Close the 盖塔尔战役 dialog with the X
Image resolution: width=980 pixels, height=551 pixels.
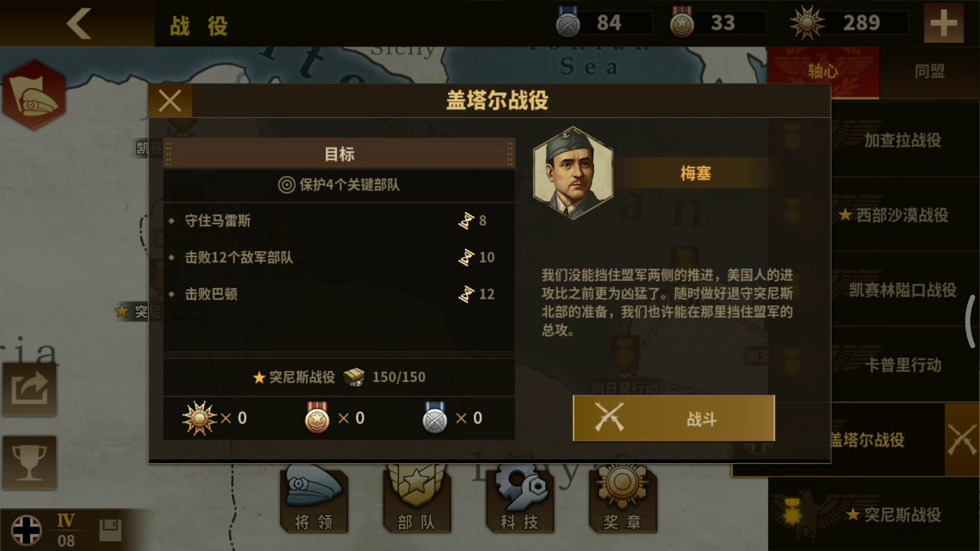[x=170, y=101]
